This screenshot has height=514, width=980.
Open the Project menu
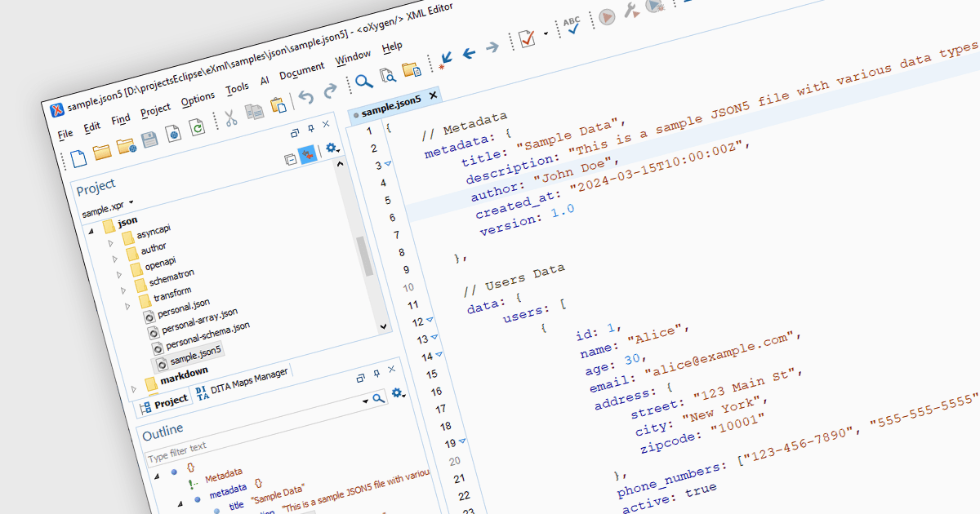tap(156, 109)
